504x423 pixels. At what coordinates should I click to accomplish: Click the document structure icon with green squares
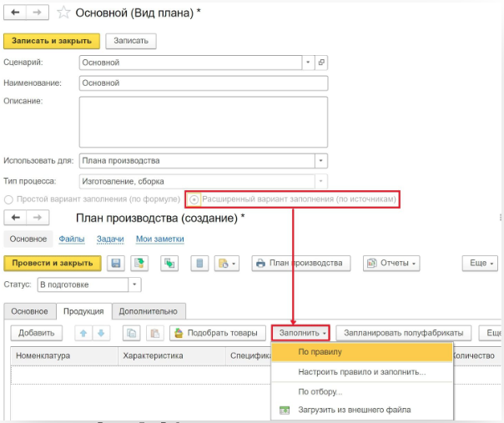coord(169,264)
